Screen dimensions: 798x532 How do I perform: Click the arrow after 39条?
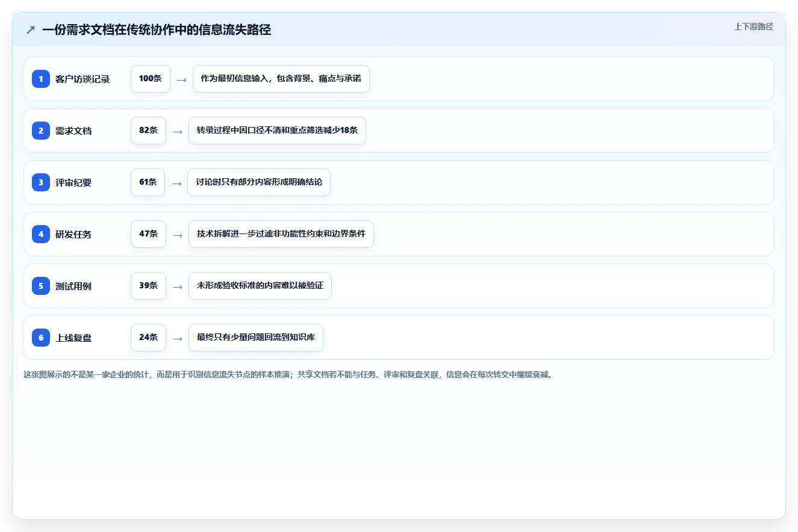click(x=177, y=286)
